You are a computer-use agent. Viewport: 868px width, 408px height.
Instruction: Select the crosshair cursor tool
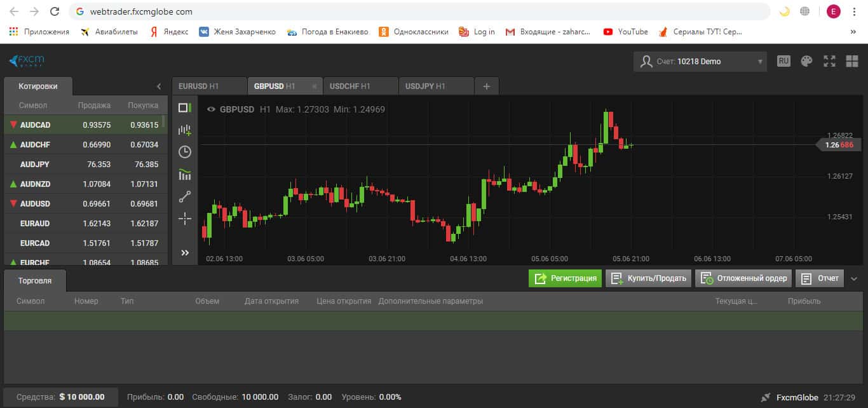tap(185, 219)
